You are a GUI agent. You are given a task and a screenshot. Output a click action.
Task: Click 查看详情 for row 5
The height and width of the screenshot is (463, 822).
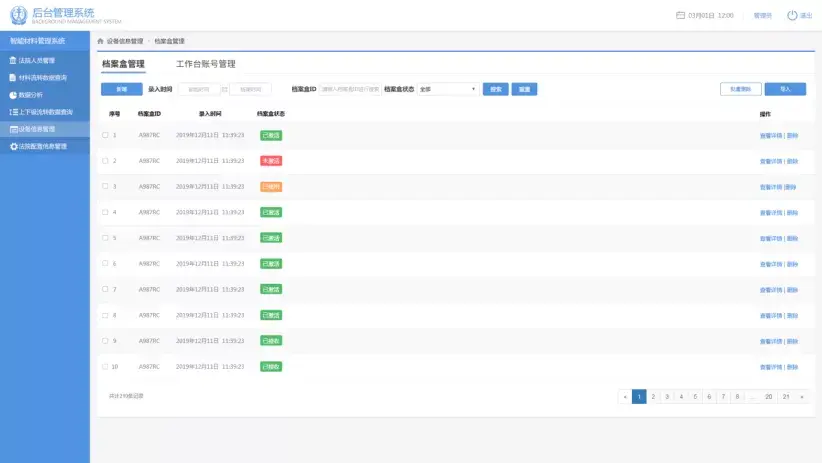(x=771, y=239)
